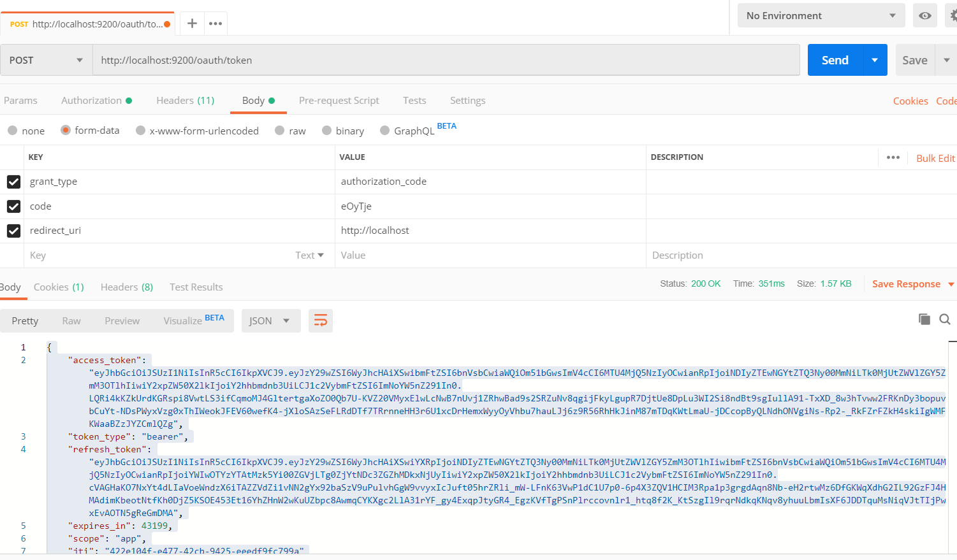Uncheck the grant_type form-data row
Image resolution: width=957 pixels, height=560 pixels.
pyautogui.click(x=13, y=182)
